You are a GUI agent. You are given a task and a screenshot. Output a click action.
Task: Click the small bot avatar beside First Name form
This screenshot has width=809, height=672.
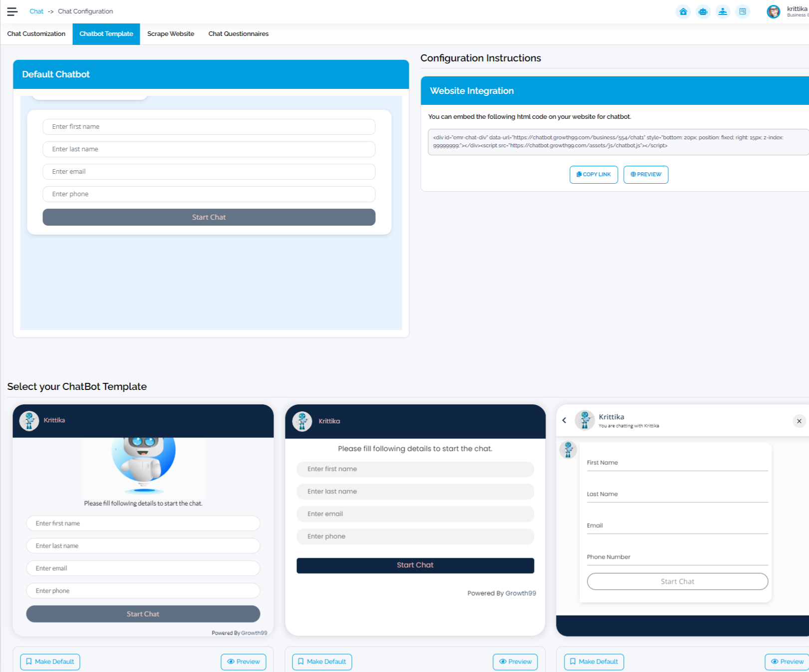(x=568, y=450)
